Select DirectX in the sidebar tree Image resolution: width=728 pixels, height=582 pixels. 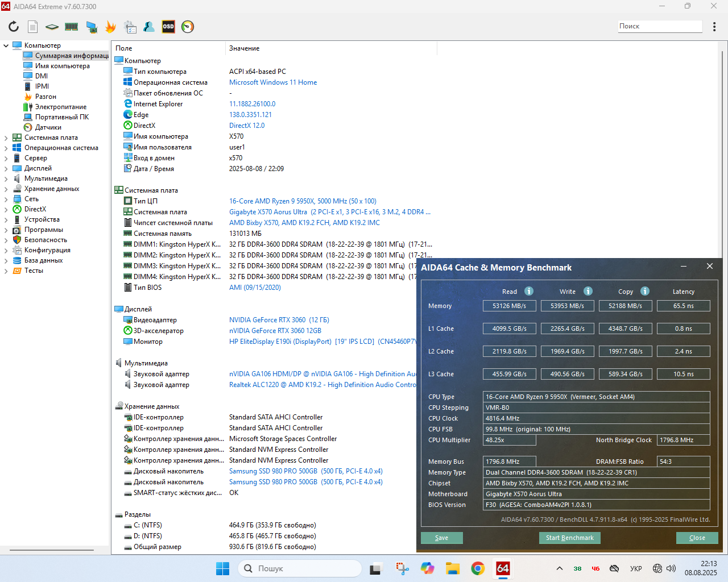[x=35, y=209]
